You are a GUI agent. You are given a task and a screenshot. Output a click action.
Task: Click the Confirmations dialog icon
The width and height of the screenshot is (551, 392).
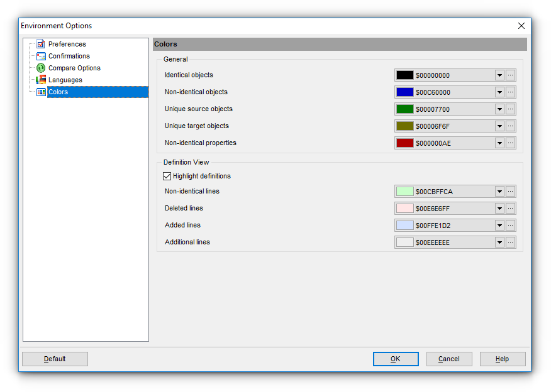41,56
